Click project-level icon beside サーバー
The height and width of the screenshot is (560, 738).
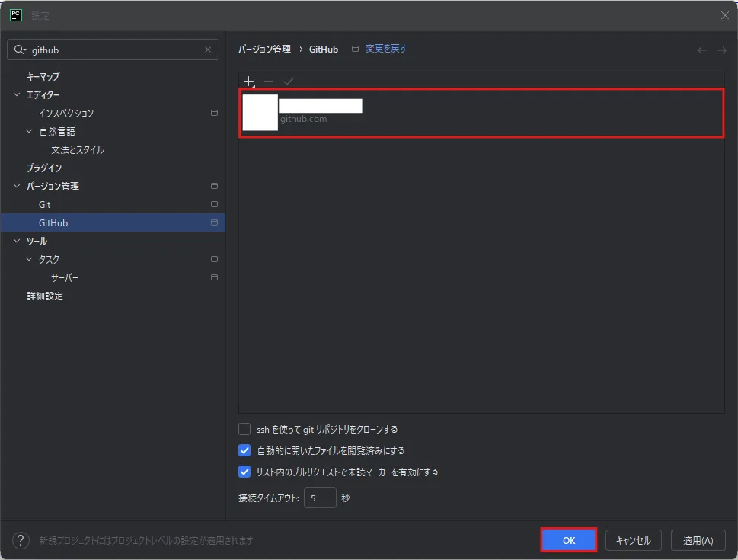tap(214, 277)
